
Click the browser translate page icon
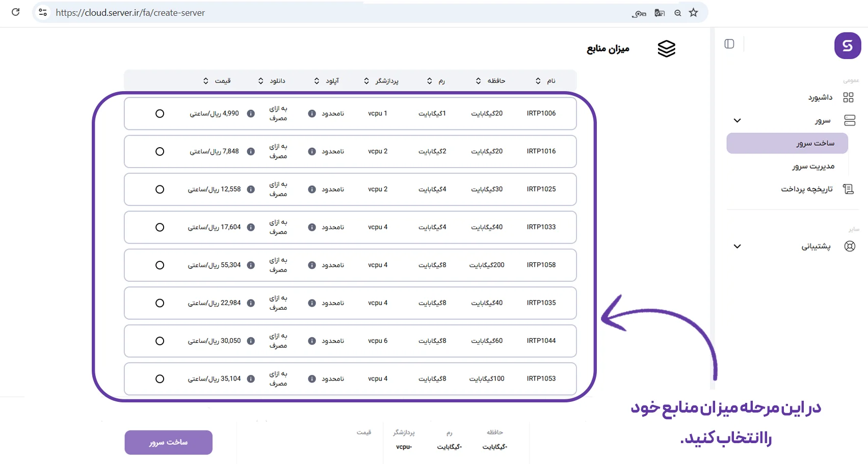[x=660, y=13]
